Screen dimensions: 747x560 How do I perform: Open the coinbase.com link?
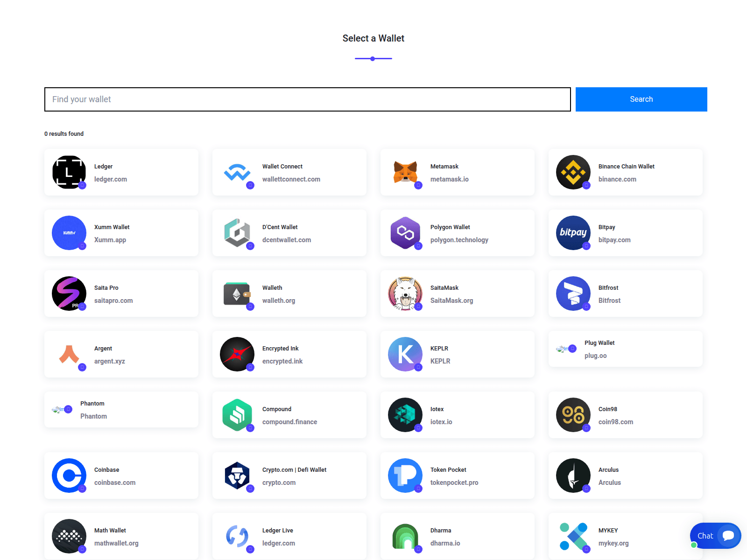(115, 483)
